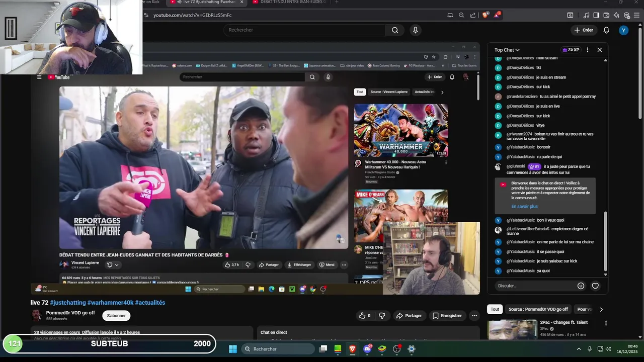644x362 pixels.
Task: Open the emoji picker in live chat
Action: click(x=581, y=286)
